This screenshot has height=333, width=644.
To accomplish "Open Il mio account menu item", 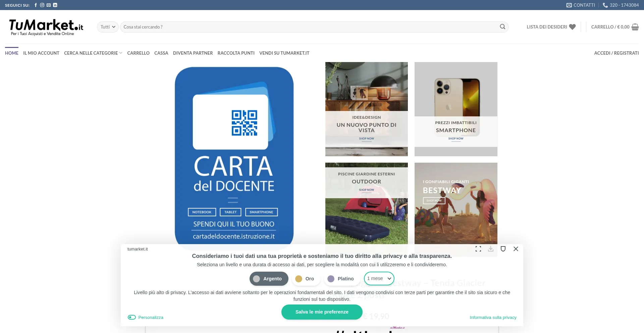I will (41, 53).
